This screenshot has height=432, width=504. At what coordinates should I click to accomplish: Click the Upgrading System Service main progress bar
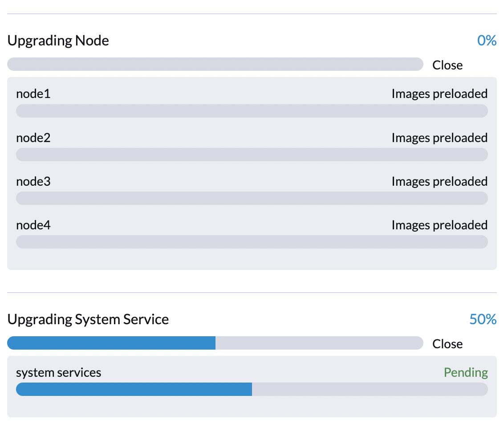(215, 343)
